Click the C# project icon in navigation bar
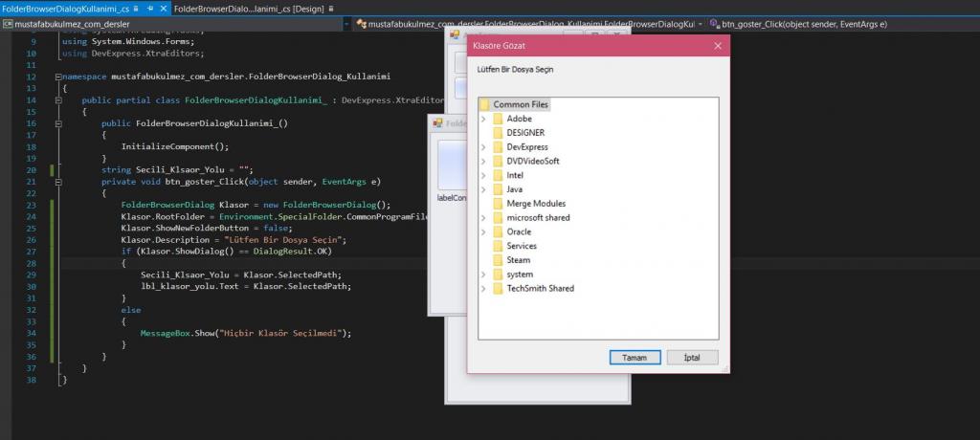This screenshot has width=980, height=440. coord(8,24)
